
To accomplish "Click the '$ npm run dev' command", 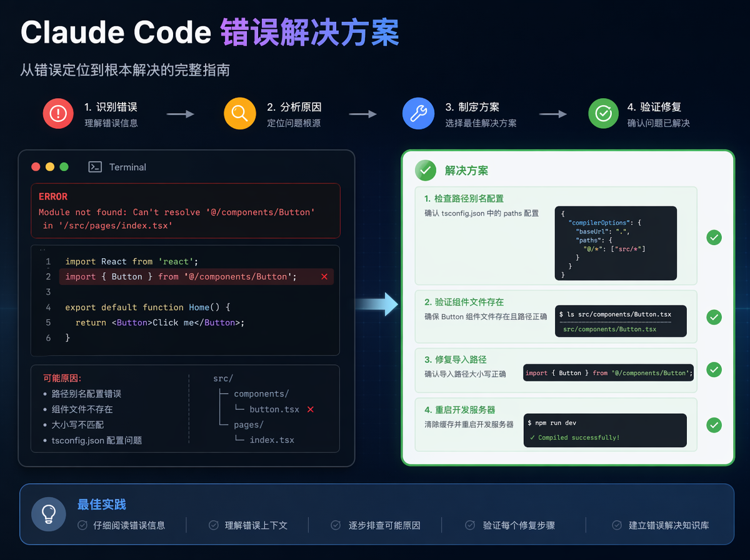I will click(552, 423).
